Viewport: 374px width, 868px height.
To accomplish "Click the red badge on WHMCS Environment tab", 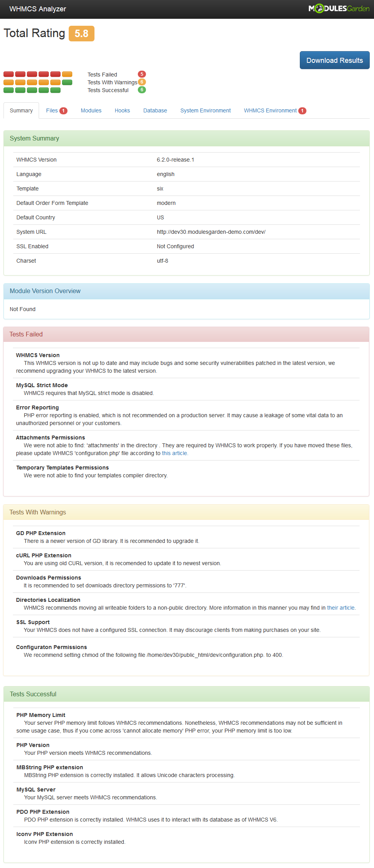I will coord(302,111).
